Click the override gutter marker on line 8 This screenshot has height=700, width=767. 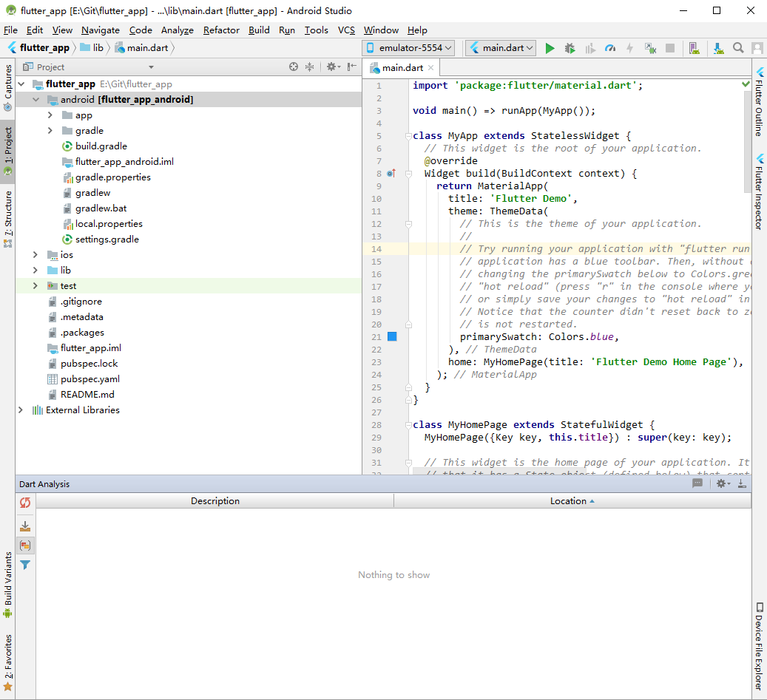pyautogui.click(x=391, y=173)
